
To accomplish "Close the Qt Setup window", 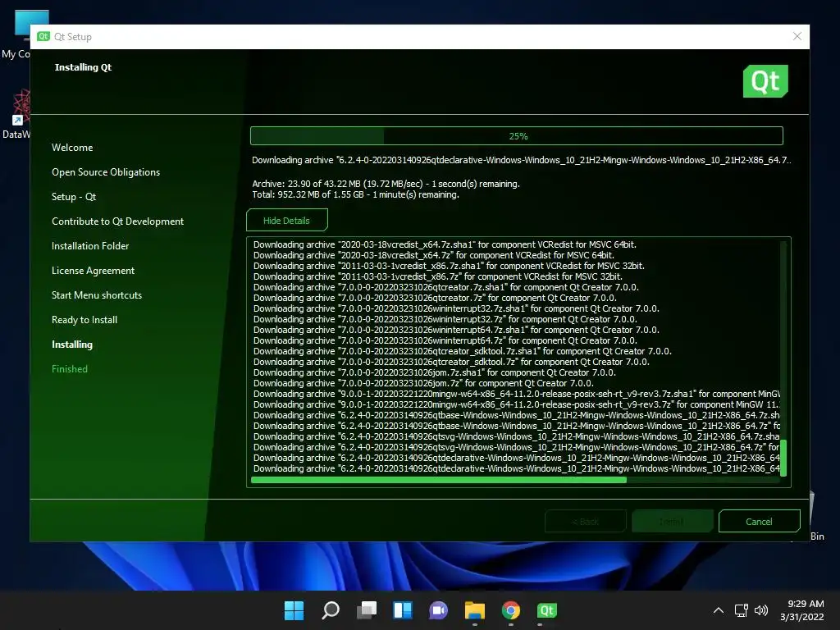I will (797, 36).
